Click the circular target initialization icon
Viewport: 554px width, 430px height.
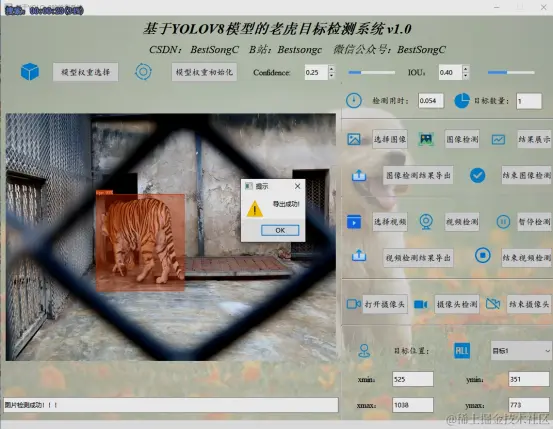(143, 72)
